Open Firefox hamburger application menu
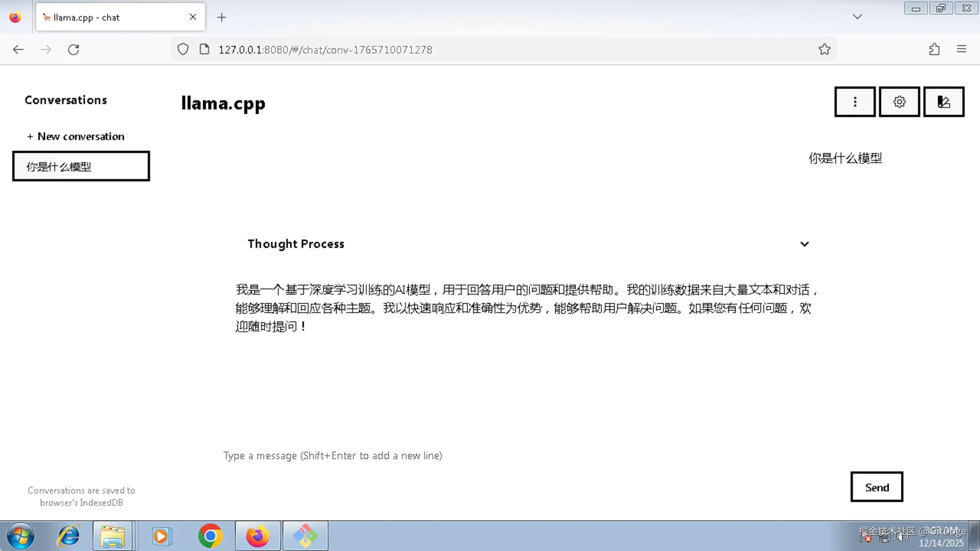This screenshot has height=551, width=980. [x=961, y=49]
